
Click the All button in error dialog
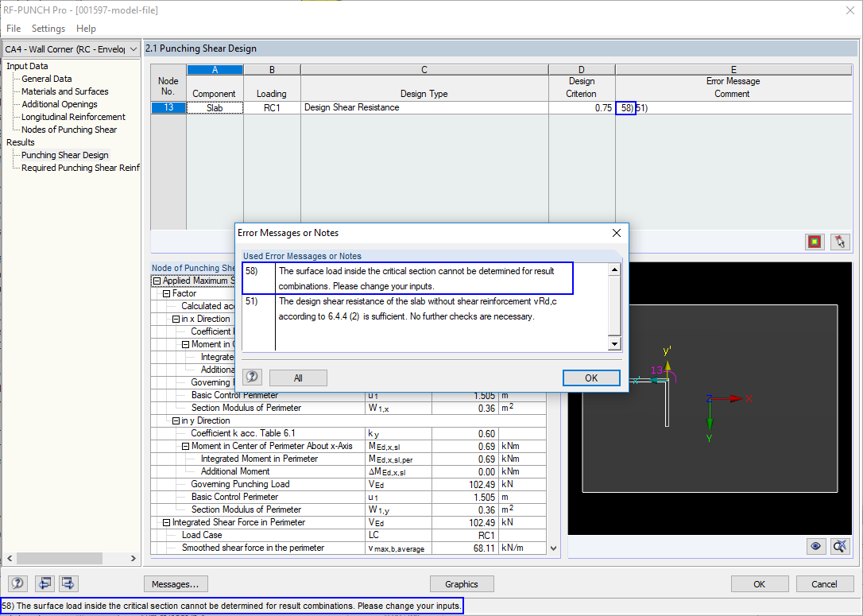pyautogui.click(x=298, y=378)
